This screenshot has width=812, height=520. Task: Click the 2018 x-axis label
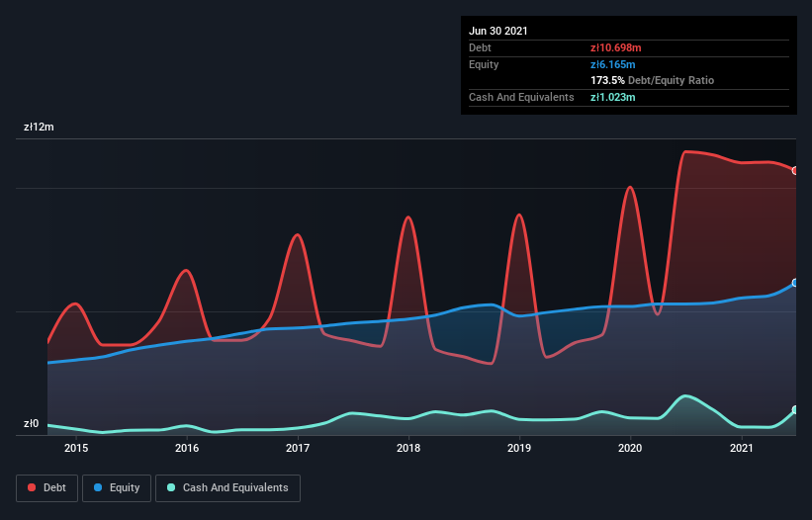408,448
